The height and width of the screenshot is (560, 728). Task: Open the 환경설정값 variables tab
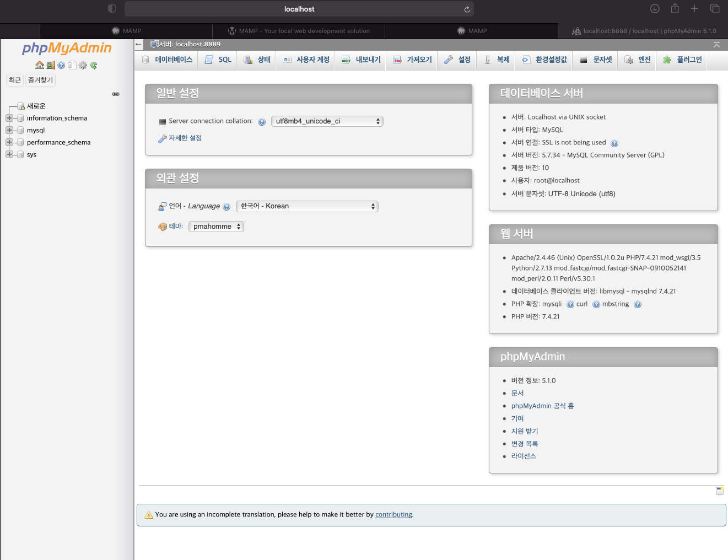(544, 60)
